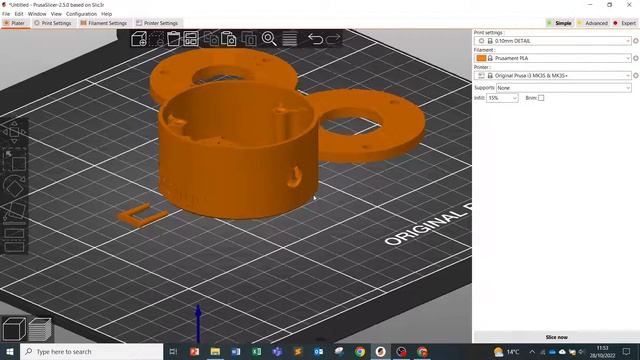Click the Search magnifier icon
The image size is (640, 360).
pyautogui.click(x=269, y=39)
